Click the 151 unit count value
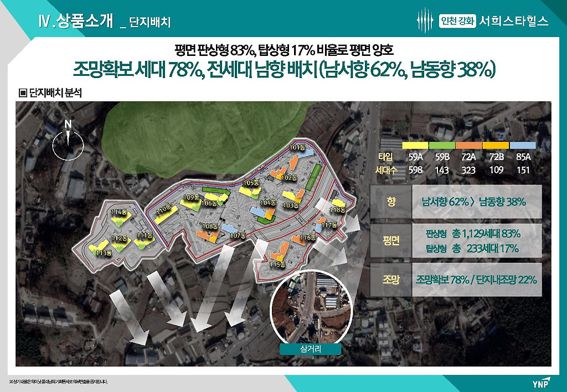 tap(523, 170)
